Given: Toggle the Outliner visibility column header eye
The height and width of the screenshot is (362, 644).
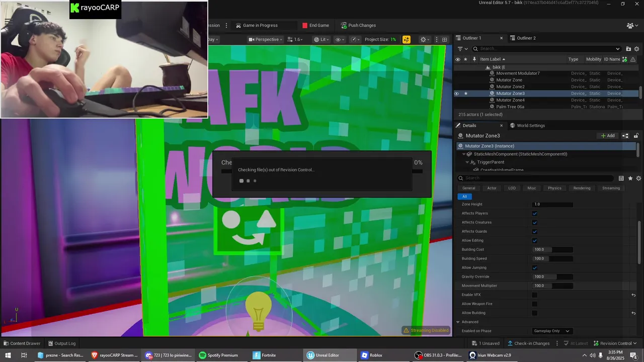Looking at the screenshot, I should click(457, 59).
